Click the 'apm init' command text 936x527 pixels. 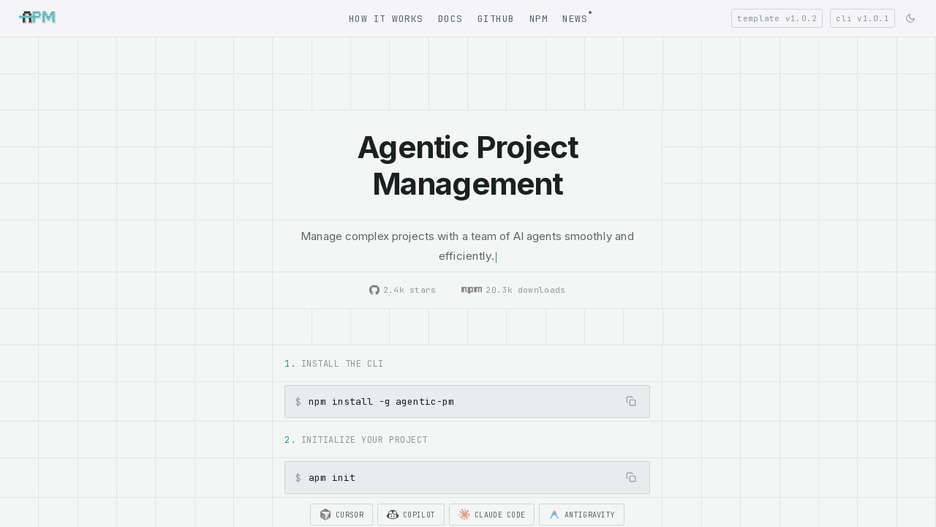tap(332, 478)
